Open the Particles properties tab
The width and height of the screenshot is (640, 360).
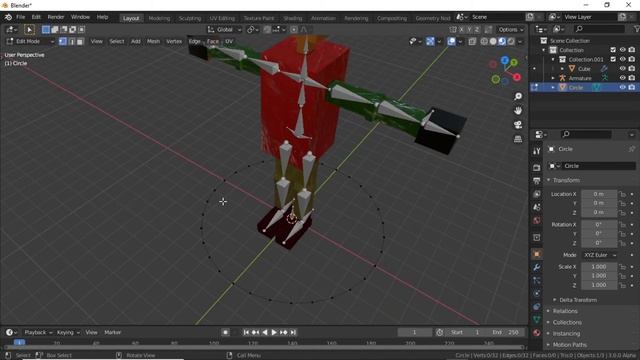point(537,280)
